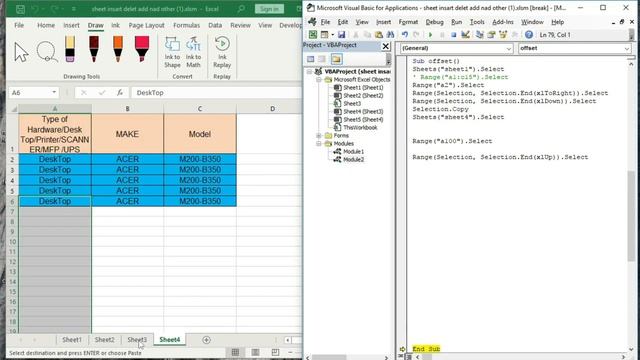Viewport: 640px width, 360px height.
Task: Save workbook via Excel title bar icon
Action: (20, 9)
